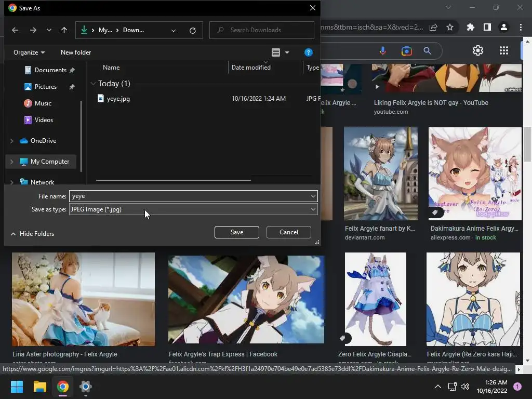This screenshot has width=532, height=399.
Task: Open notification center badge
Action: coord(517,387)
